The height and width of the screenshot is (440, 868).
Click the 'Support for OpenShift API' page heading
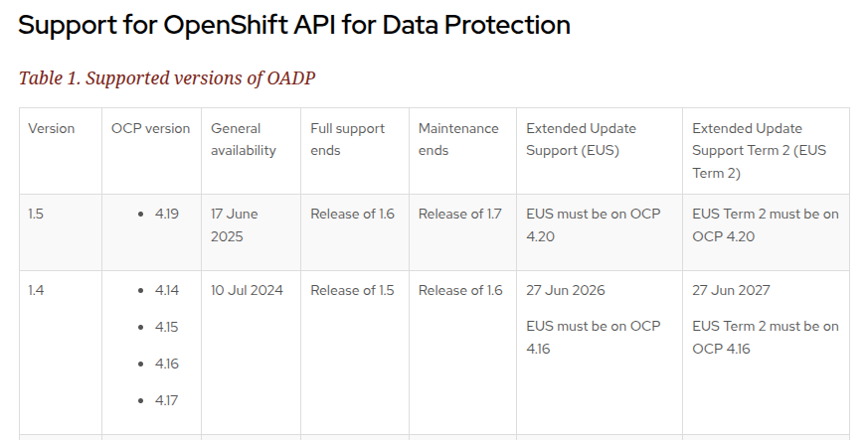tap(294, 25)
